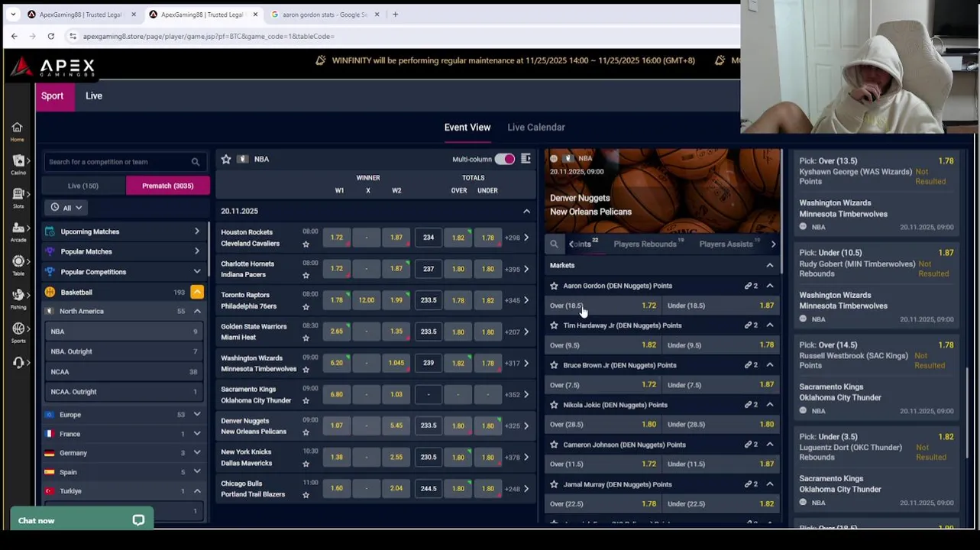The width and height of the screenshot is (980, 550).
Task: Expand the Europe region
Action: 197,414
